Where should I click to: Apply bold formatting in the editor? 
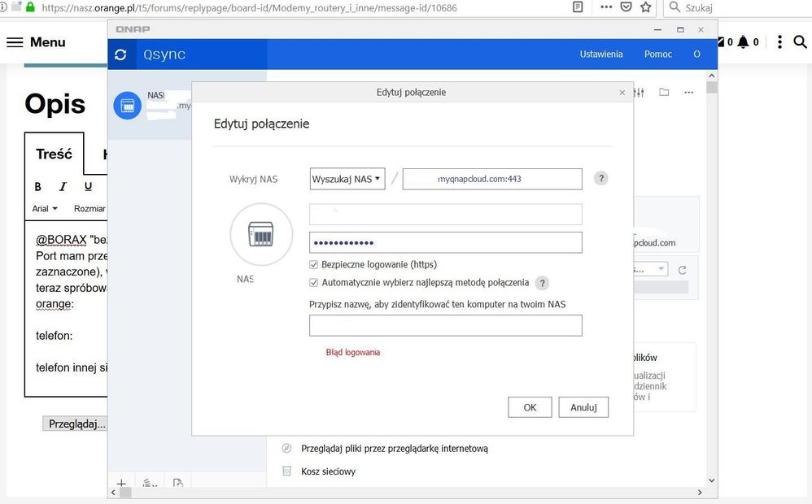(x=37, y=186)
